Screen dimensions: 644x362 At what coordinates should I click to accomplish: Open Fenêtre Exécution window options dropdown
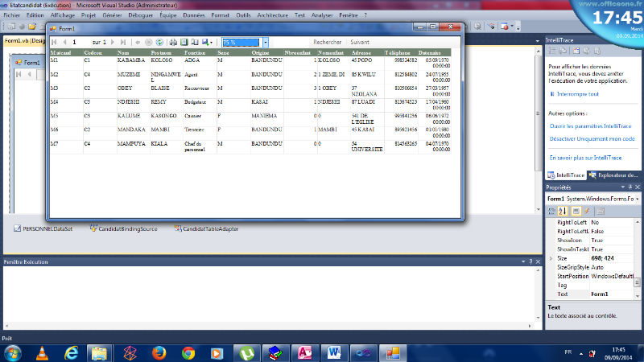(523, 262)
